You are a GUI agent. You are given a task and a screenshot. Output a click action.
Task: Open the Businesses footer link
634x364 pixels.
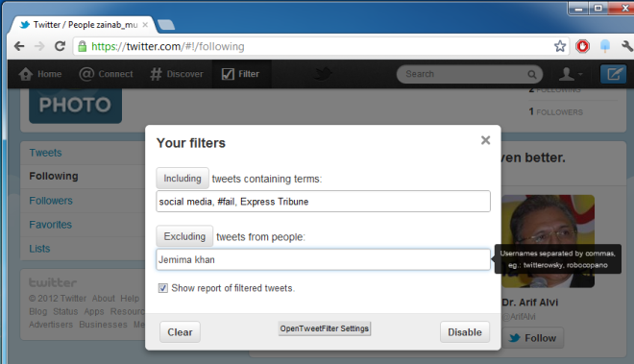click(x=103, y=325)
